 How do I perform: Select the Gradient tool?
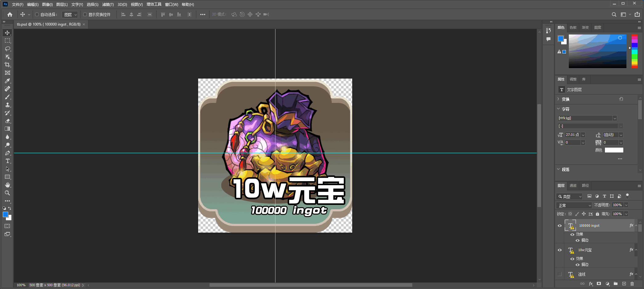(x=7, y=129)
